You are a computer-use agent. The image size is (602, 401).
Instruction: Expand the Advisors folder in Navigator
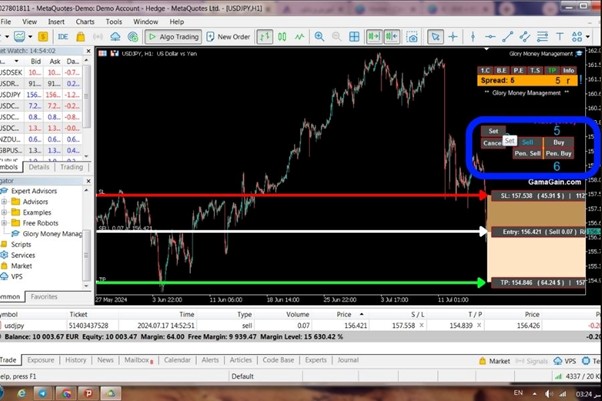[4, 202]
